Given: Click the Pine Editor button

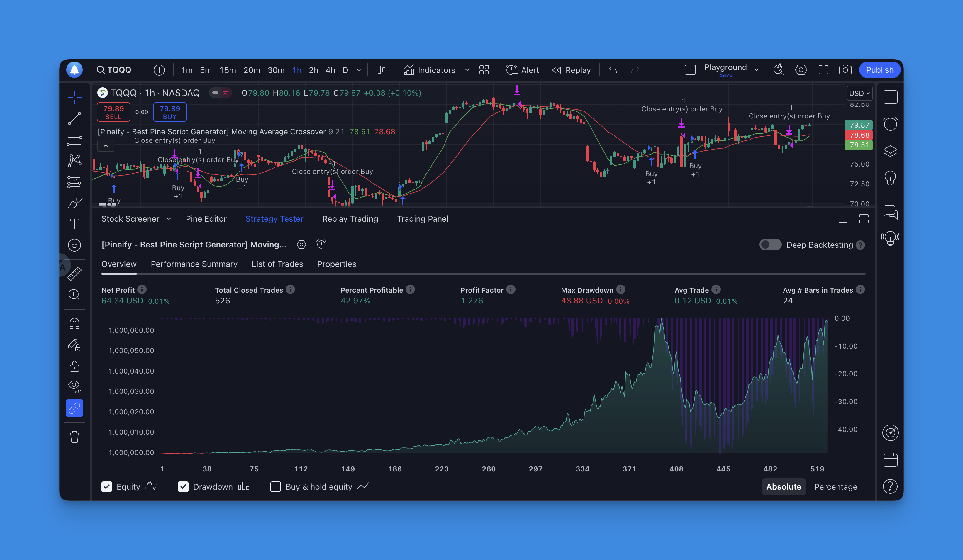Looking at the screenshot, I should pyautogui.click(x=206, y=219).
